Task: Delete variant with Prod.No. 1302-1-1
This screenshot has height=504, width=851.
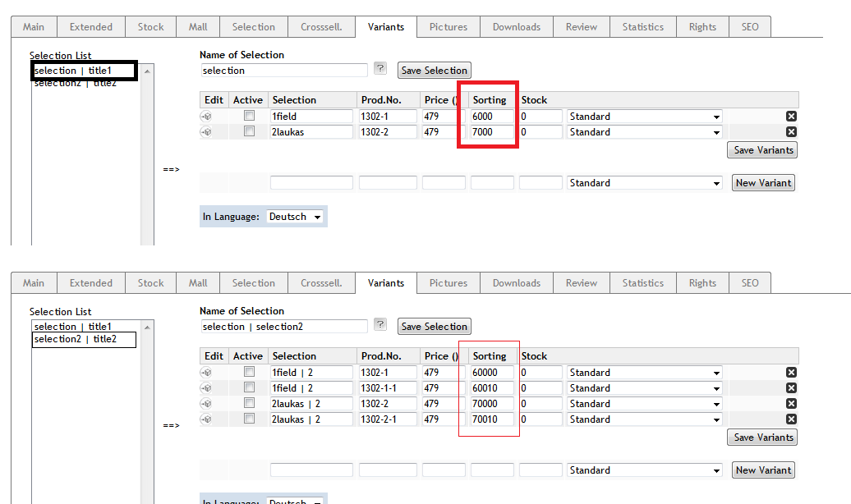Action: click(791, 388)
